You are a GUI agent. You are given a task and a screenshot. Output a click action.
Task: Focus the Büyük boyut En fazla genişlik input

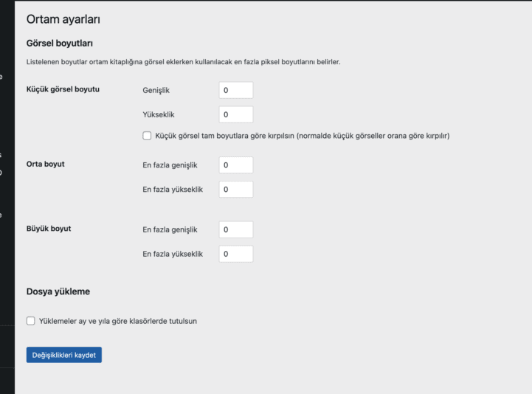[236, 229]
